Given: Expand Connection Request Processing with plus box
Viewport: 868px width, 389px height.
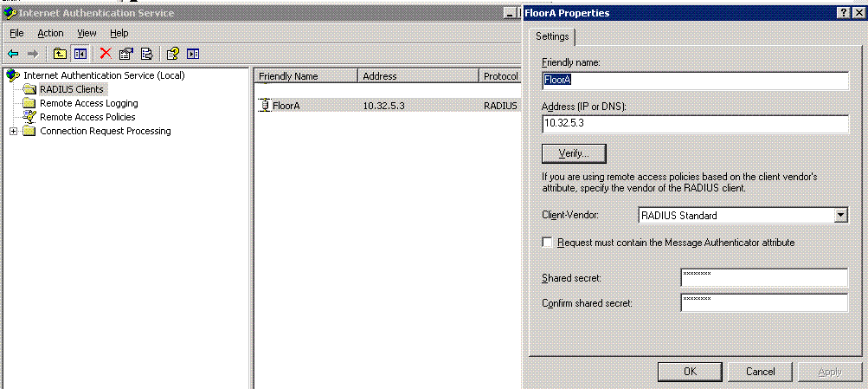Looking at the screenshot, I should point(13,132).
